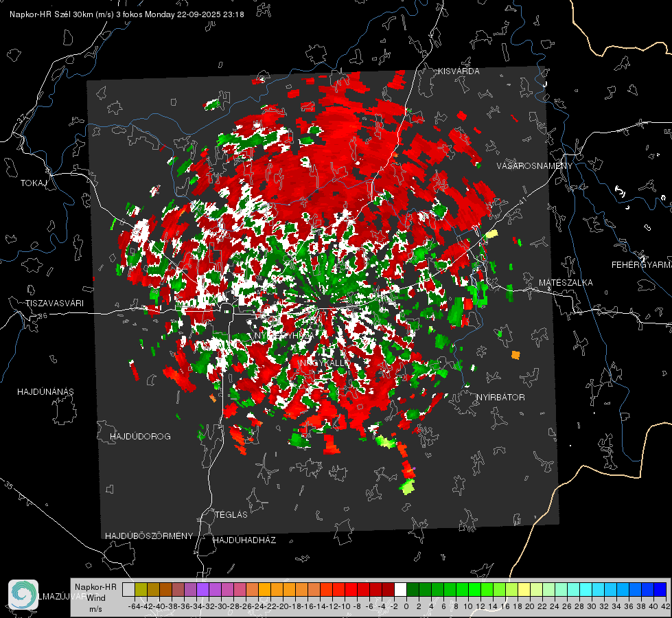Click the FEHÉRGYARMAT label at the right edge
This screenshot has height=618, width=672.
click(642, 265)
